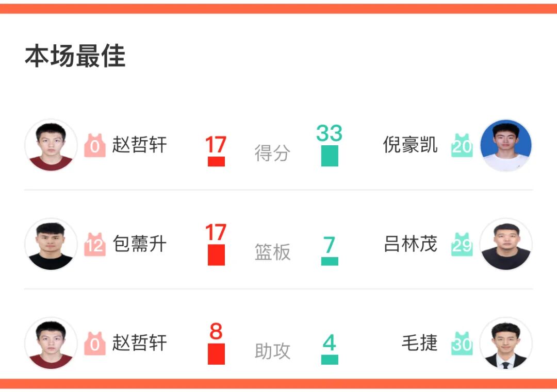Select the player name 包薷升

point(140,244)
